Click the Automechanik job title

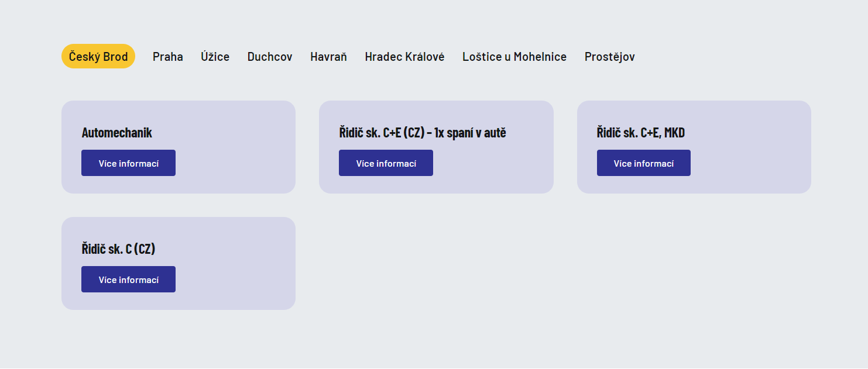[117, 133]
